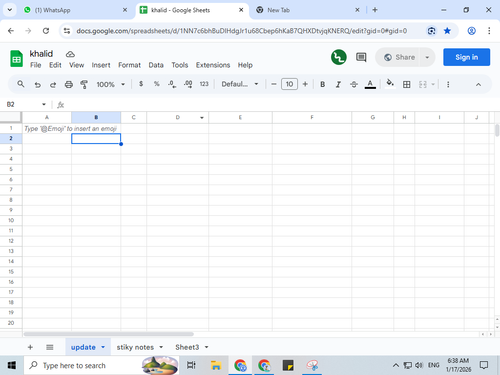Open the font family dropdown

(240, 84)
